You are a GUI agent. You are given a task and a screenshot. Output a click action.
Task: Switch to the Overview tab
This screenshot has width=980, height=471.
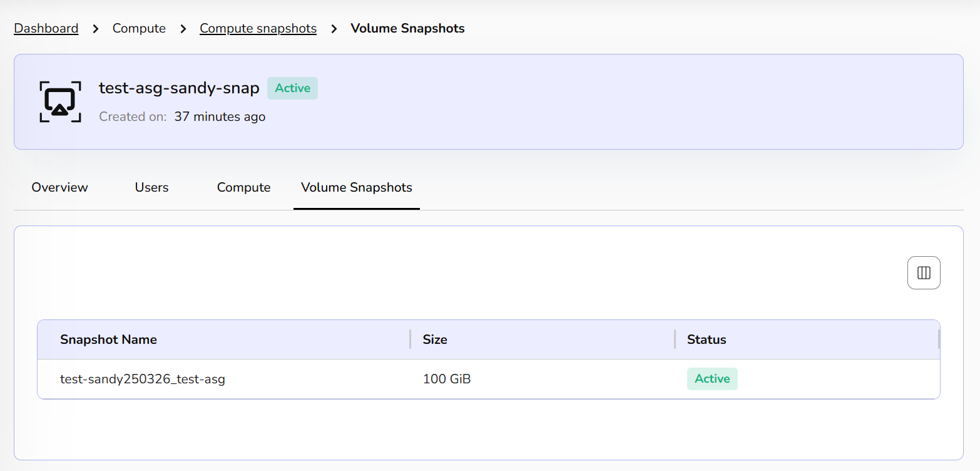(x=60, y=188)
